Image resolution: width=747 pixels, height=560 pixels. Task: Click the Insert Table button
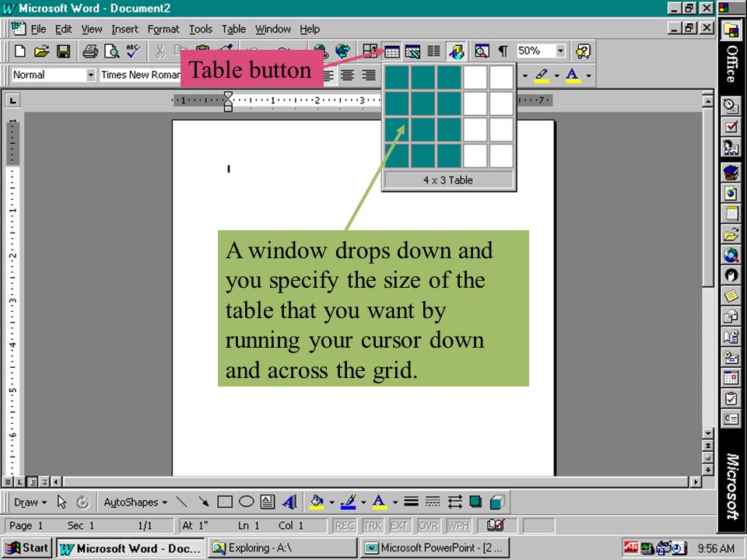pyautogui.click(x=391, y=51)
